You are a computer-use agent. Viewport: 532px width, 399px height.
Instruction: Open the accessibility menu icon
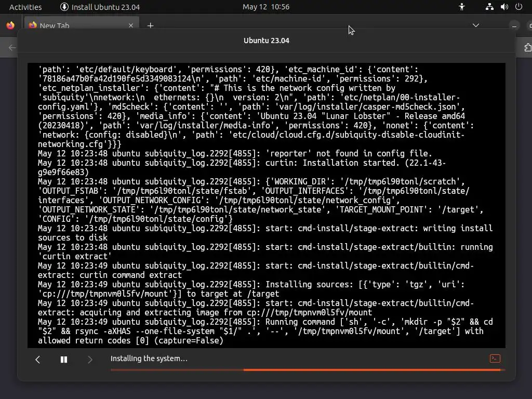point(462,7)
